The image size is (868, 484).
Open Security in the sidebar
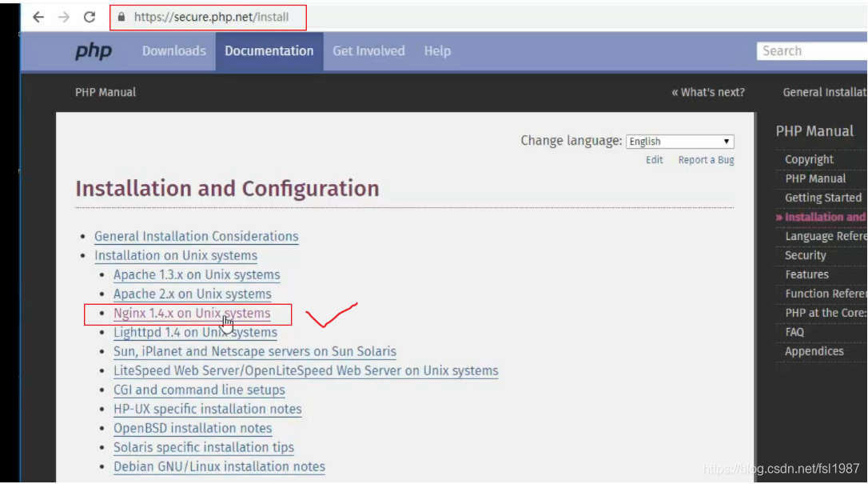point(805,255)
